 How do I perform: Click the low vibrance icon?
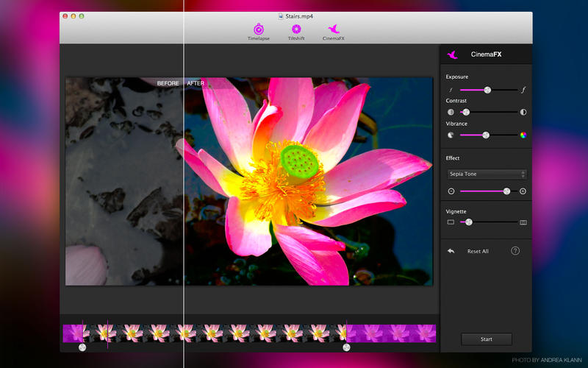point(451,135)
